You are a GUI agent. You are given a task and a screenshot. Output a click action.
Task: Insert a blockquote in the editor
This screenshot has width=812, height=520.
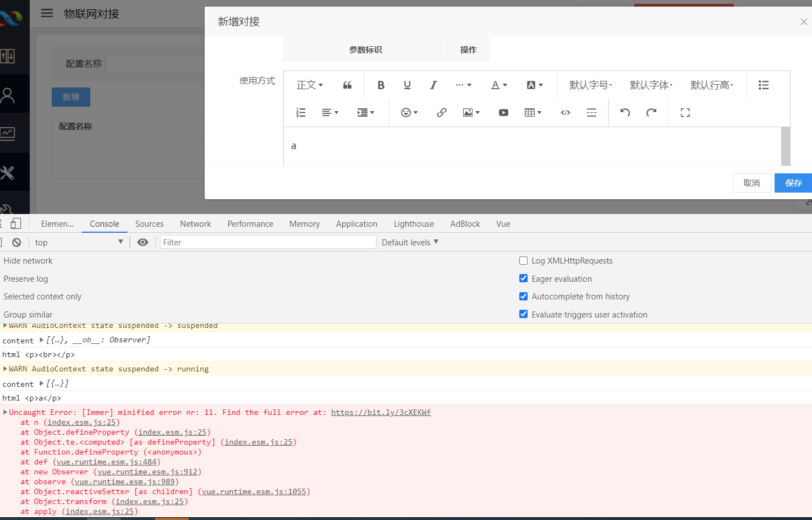click(347, 85)
